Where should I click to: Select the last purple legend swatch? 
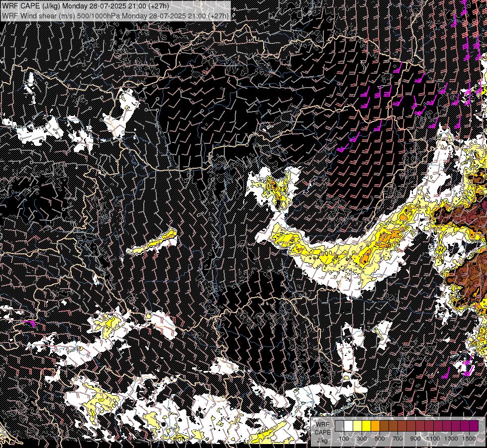tap(474, 426)
